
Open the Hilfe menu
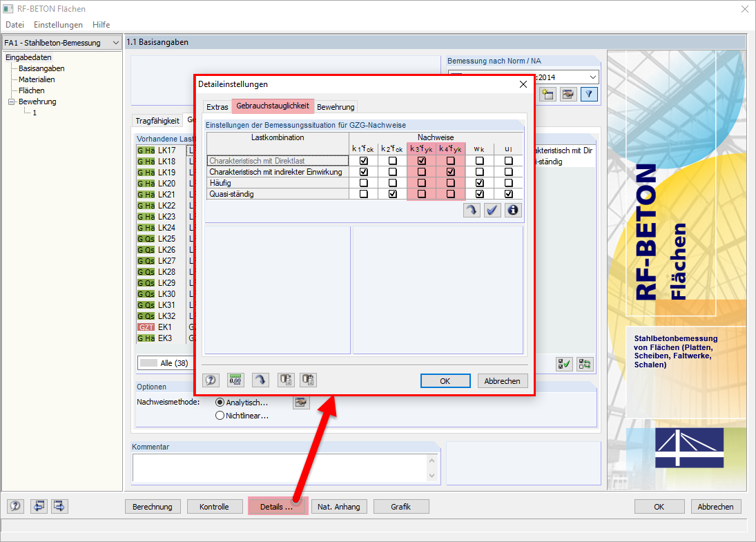(101, 25)
